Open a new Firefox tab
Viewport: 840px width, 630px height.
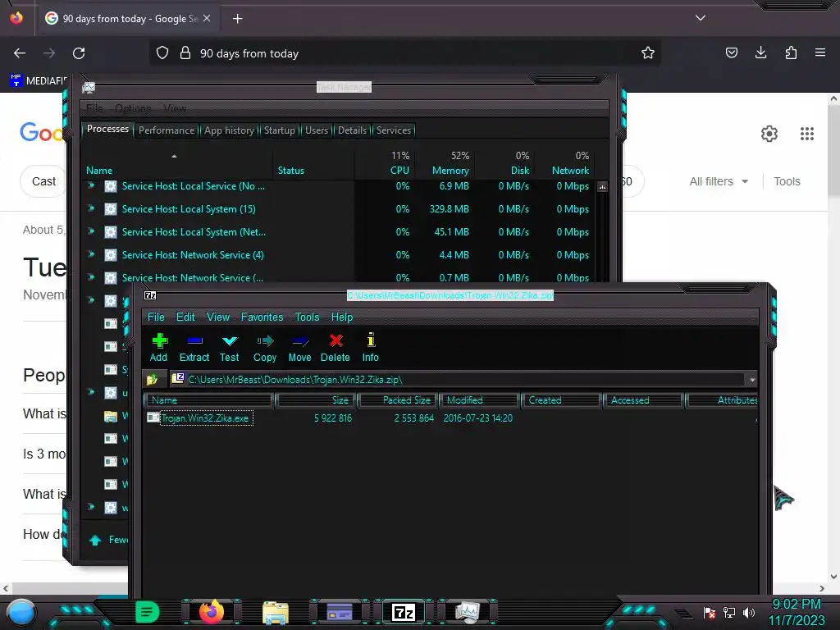[x=237, y=19]
